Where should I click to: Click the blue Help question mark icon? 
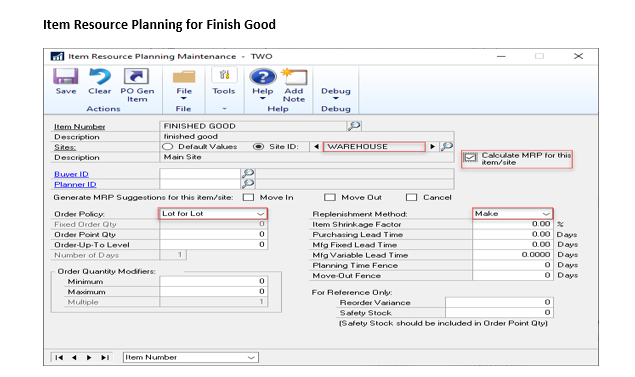[x=263, y=77]
